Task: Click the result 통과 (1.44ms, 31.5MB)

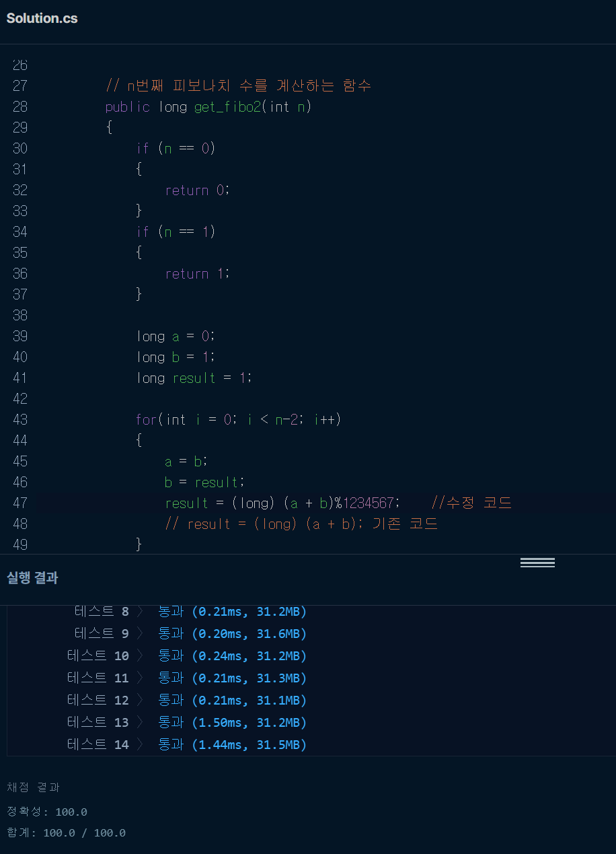Action: click(233, 745)
